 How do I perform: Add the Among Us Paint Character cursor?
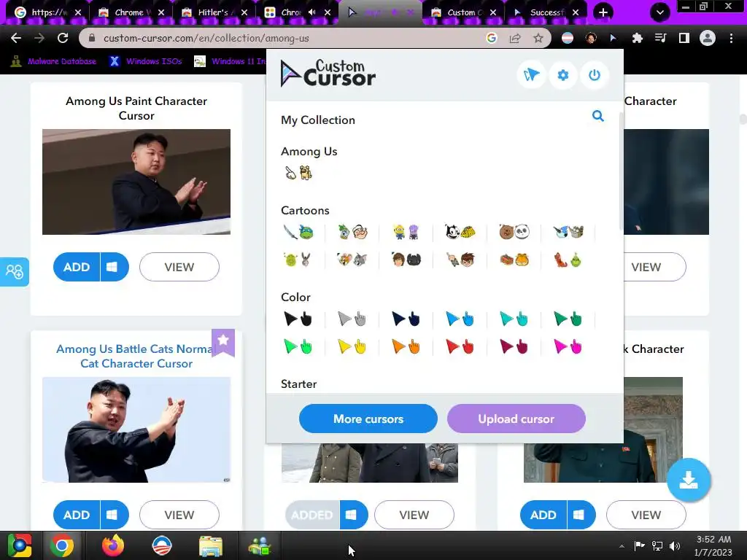pos(77,267)
